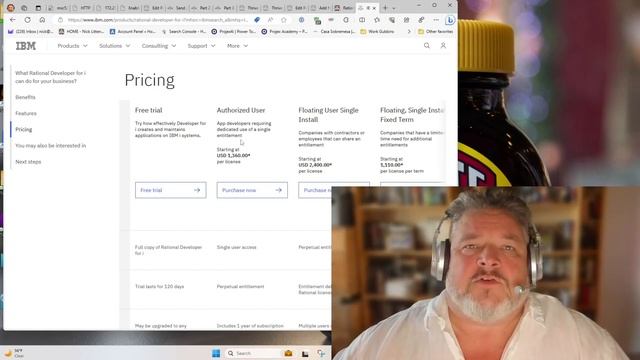This screenshot has width=640, height=360.
Task: Click Purchase button under Floating User Single Install
Action: coord(315,190)
